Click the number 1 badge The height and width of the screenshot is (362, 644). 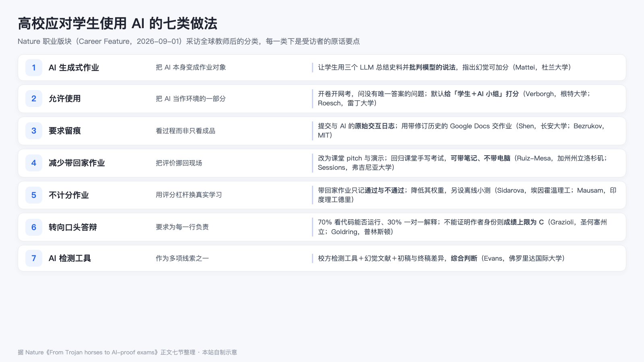34,68
